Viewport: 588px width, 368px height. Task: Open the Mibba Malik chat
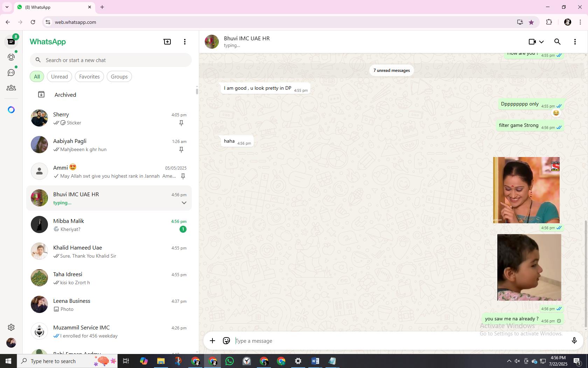tap(109, 225)
